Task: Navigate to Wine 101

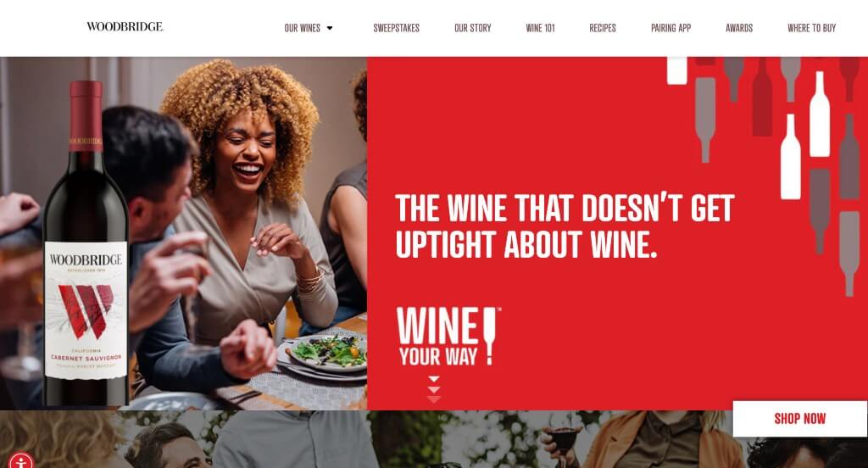Action: pos(540,28)
